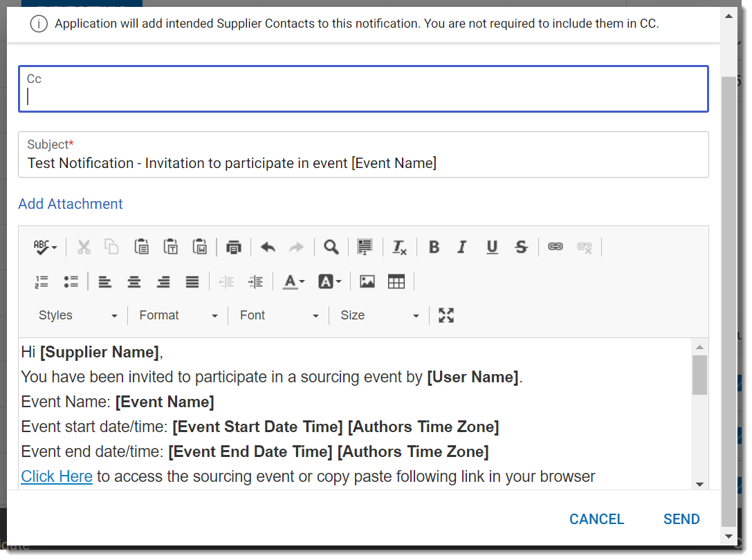Center align the text
752x560 pixels.
(134, 281)
